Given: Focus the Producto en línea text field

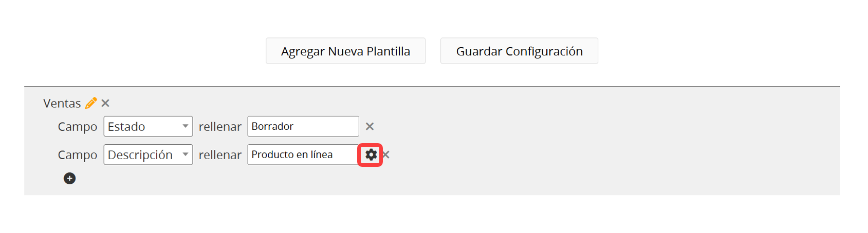Looking at the screenshot, I should pyautogui.click(x=303, y=154).
